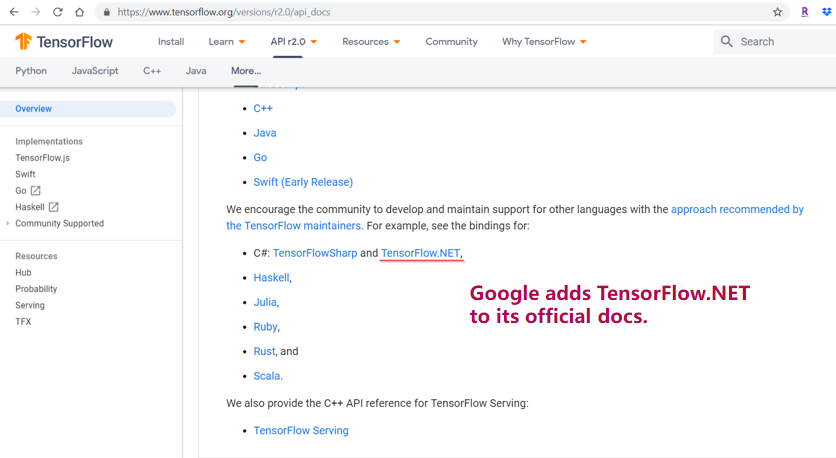836x458 pixels.
Task: Open approach recommended by maintainers link
Action: coord(737,210)
